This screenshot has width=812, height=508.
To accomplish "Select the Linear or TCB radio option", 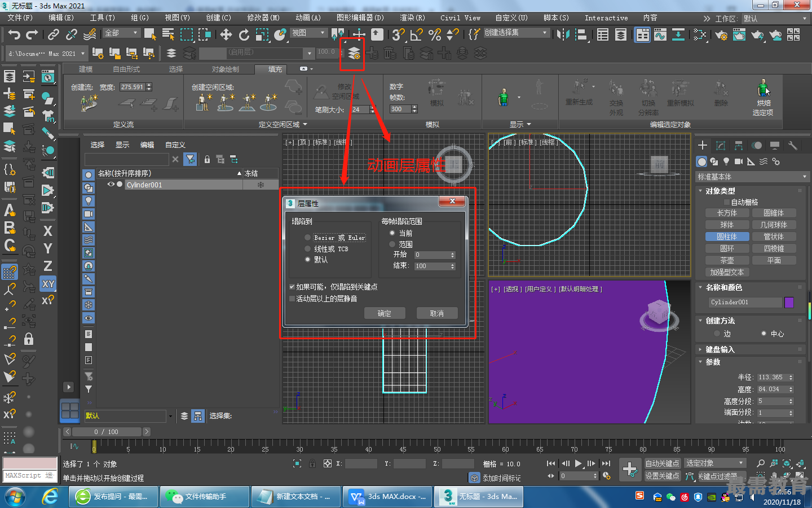I will [x=307, y=249].
